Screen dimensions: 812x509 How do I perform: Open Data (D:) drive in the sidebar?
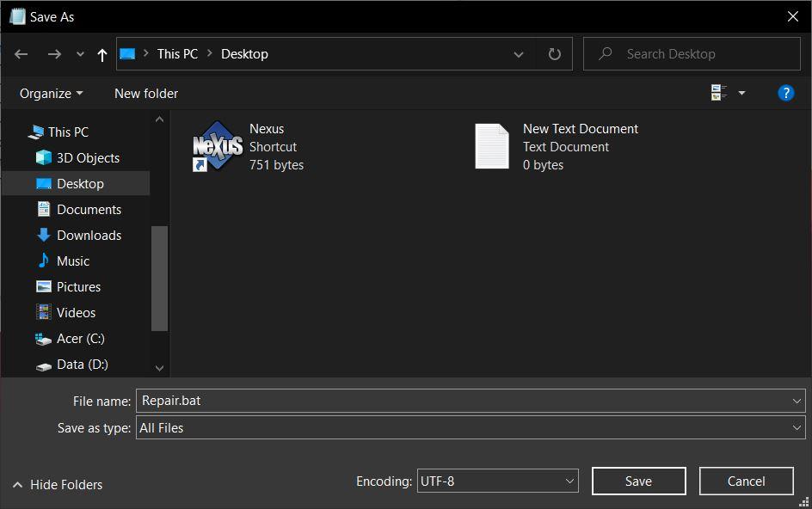[x=83, y=365]
